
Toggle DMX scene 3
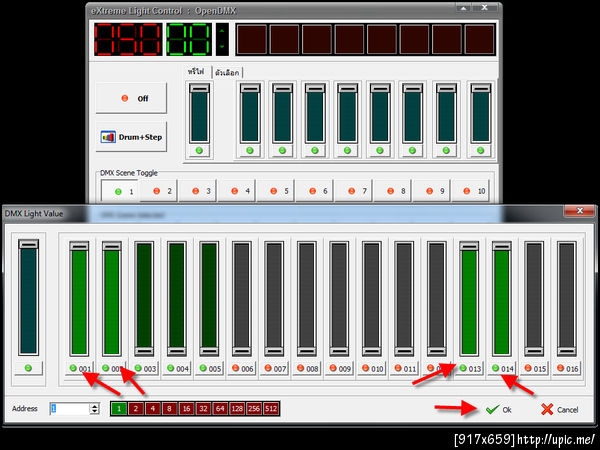tap(197, 191)
